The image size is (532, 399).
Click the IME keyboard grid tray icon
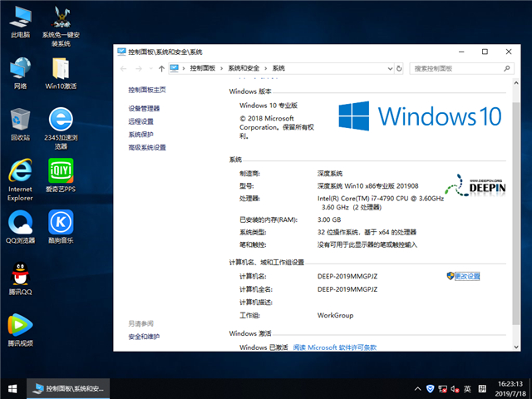(x=482, y=389)
